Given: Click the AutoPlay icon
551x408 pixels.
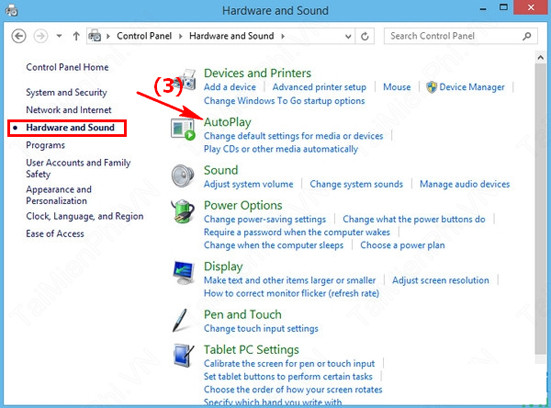Looking at the screenshot, I should [183, 129].
